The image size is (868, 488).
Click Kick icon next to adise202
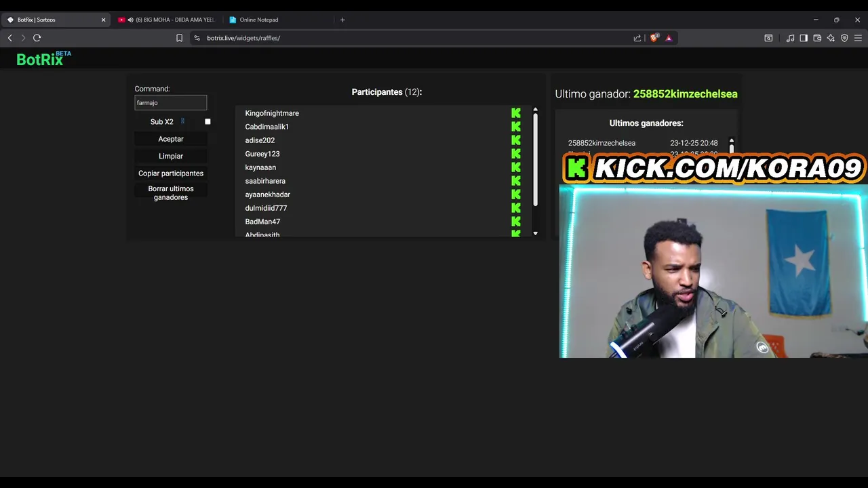(x=516, y=140)
